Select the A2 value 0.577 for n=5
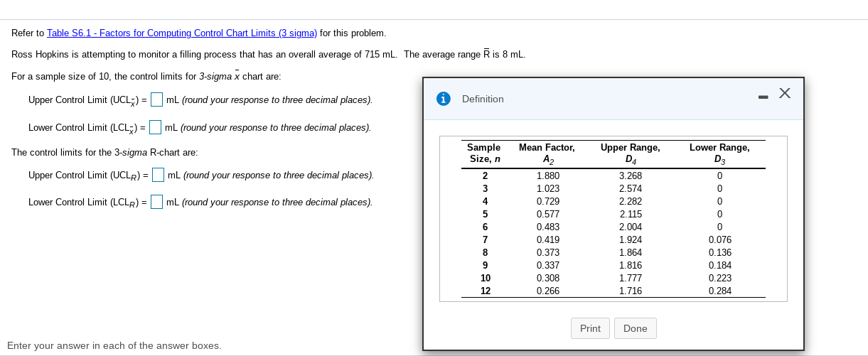Image resolution: width=868 pixels, height=356 pixels. tap(548, 214)
